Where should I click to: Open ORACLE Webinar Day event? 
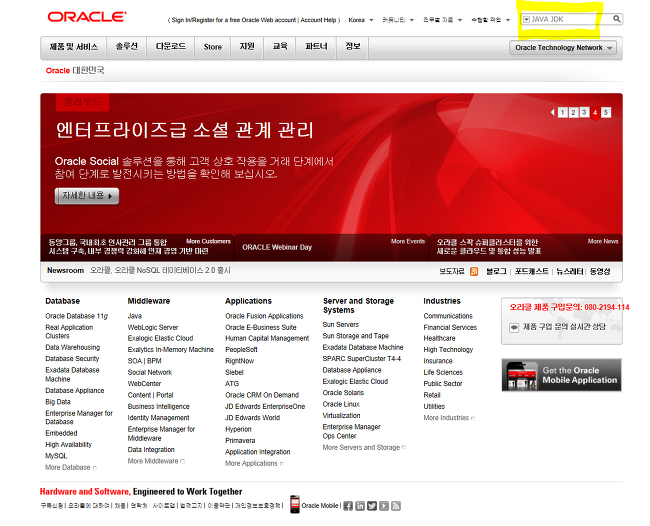click(x=277, y=247)
